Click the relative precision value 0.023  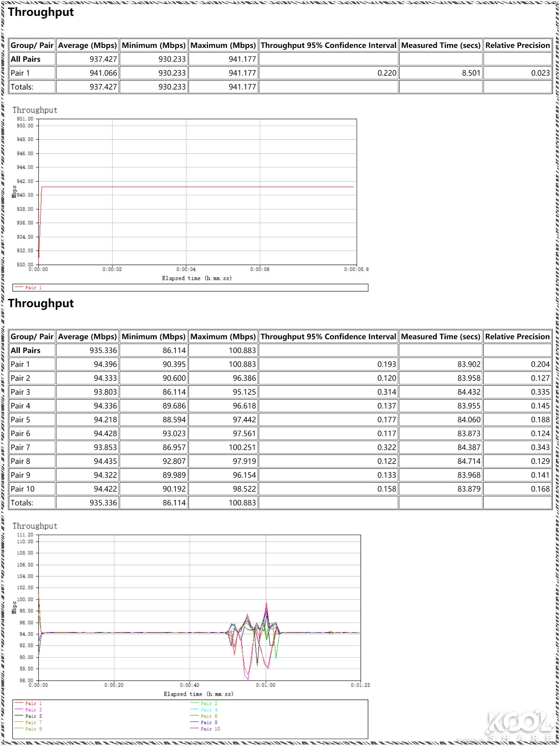(540, 73)
